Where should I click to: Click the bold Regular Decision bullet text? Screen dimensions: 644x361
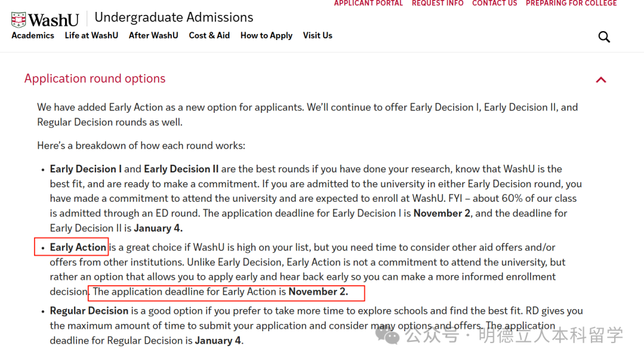coord(89,311)
